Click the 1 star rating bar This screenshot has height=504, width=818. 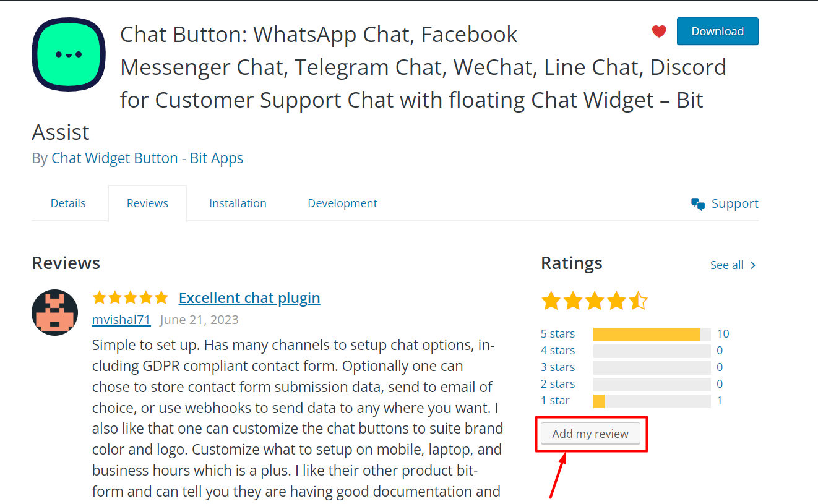[x=652, y=401]
